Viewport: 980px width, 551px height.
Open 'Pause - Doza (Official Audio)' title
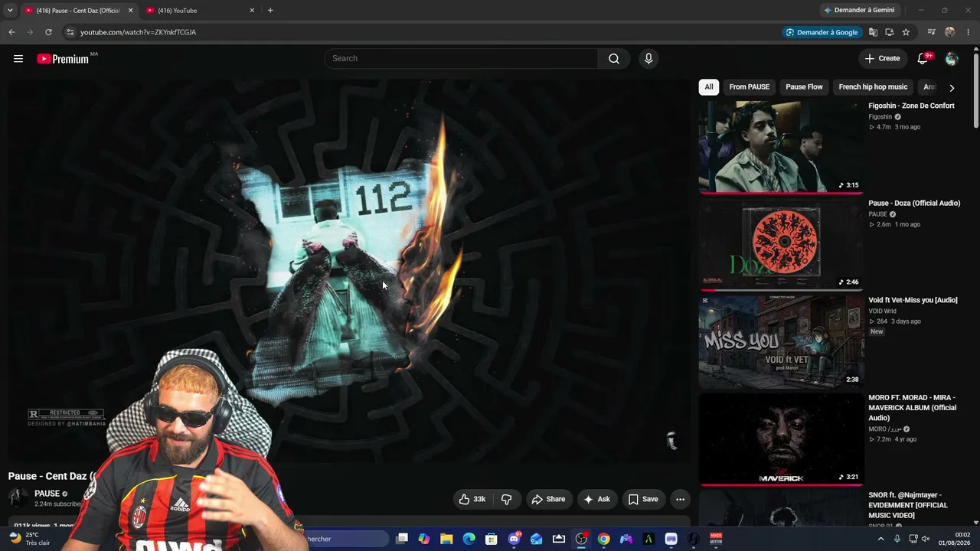914,204
